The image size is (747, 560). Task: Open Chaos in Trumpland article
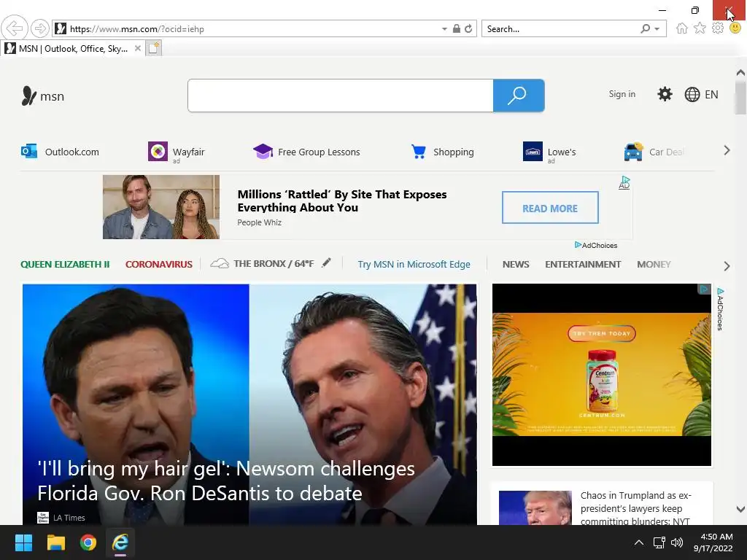(636, 508)
